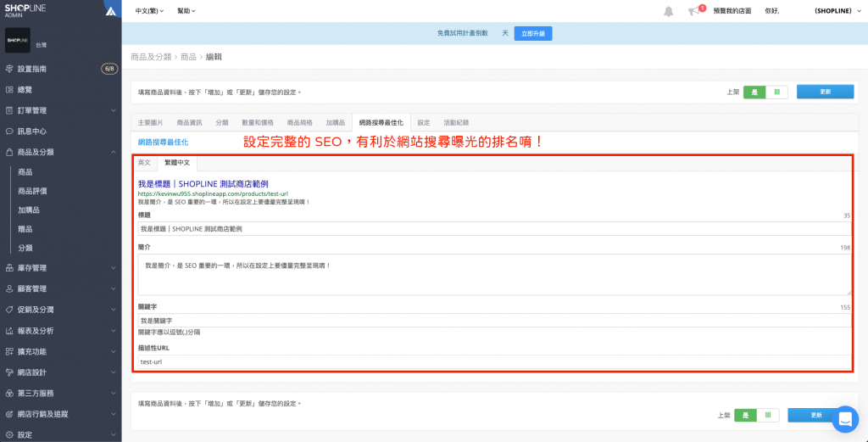Click the SHOPLINE Admin logo
This screenshot has width=868, height=442.
[x=25, y=10]
